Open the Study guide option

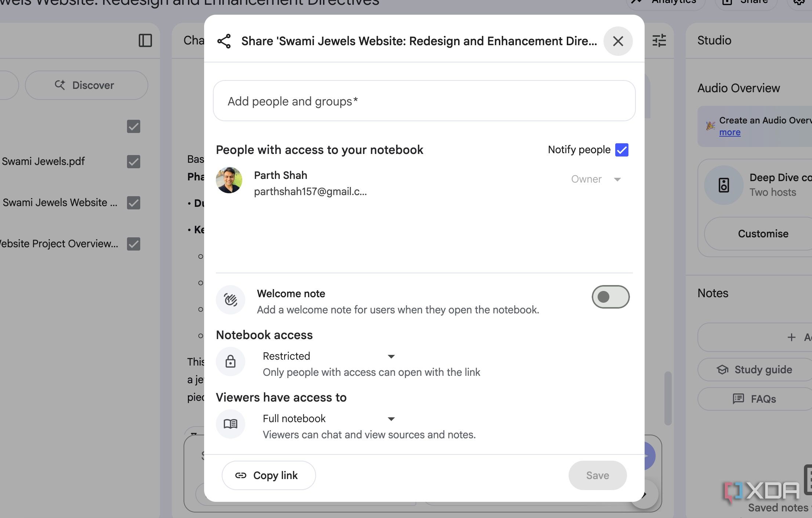pyautogui.click(x=755, y=370)
